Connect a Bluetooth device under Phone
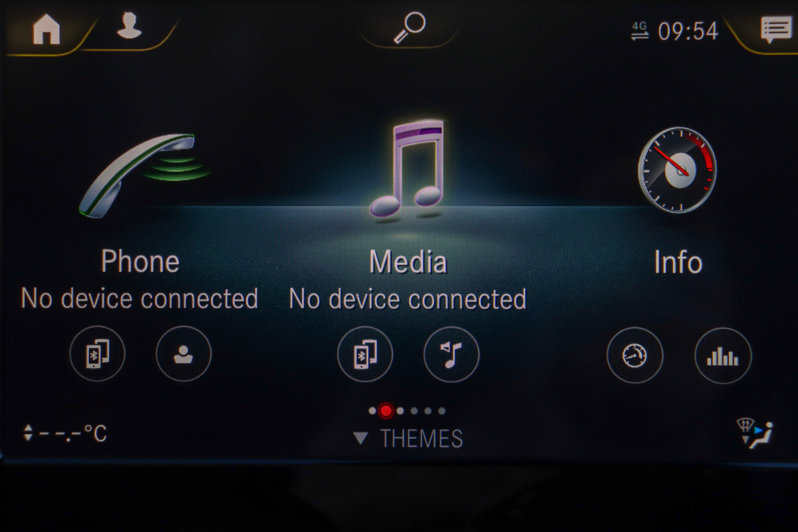This screenshot has height=532, width=798. (97, 354)
